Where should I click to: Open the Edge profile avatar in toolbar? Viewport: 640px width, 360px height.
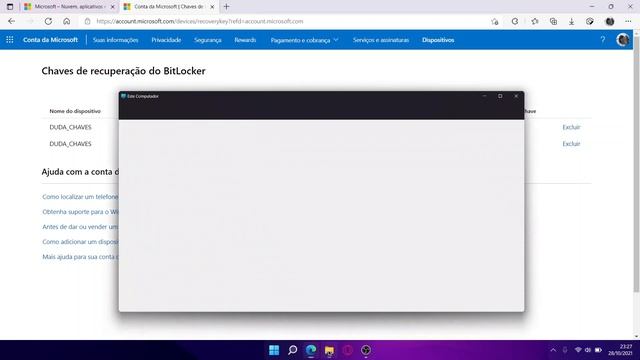point(610,21)
